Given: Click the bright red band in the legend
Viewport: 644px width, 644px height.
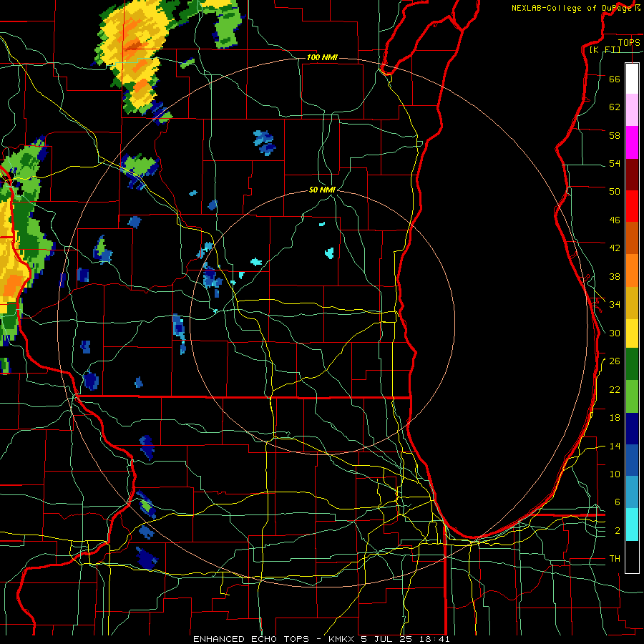Looking at the screenshot, I should click(632, 206).
